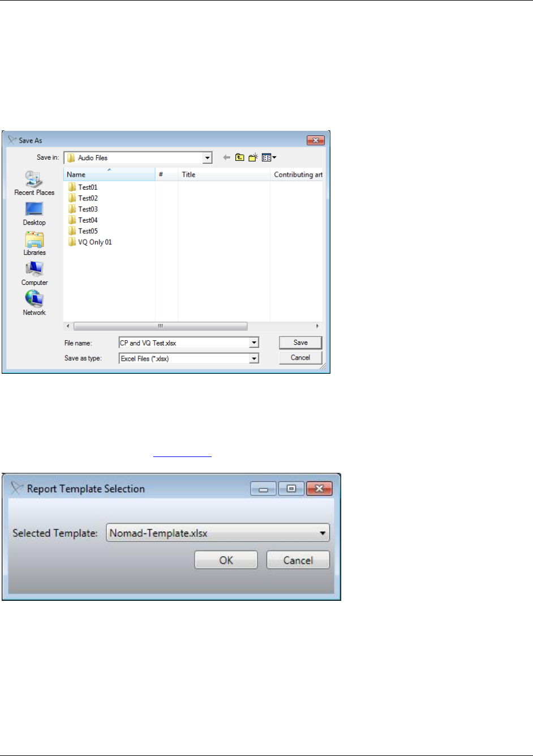Open Libraries location in sidebar
Viewport: 533px width, 756px height.
(34, 245)
